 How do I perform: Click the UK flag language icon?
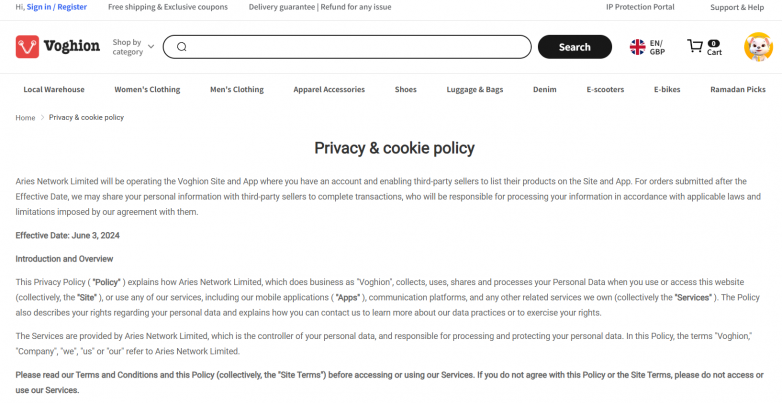click(x=637, y=47)
